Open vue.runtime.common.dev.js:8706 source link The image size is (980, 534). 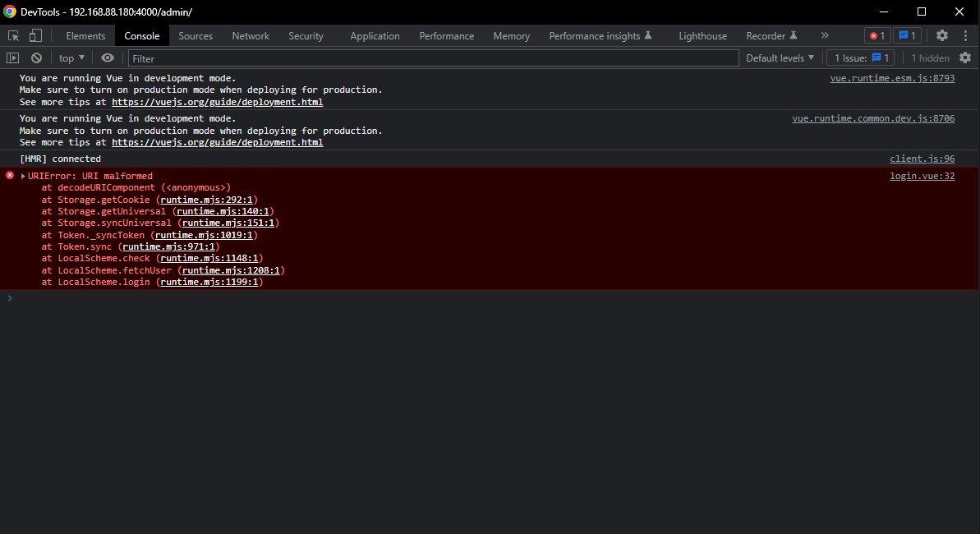[873, 118]
